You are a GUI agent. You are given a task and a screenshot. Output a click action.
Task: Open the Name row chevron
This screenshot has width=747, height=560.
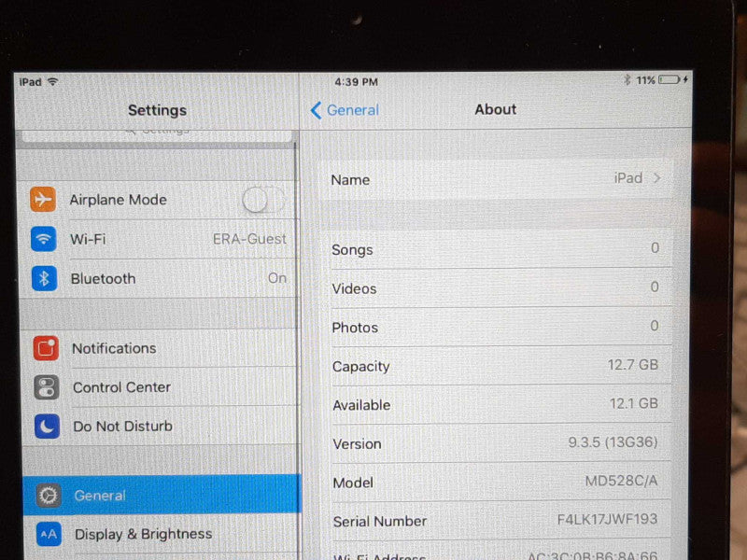(657, 178)
